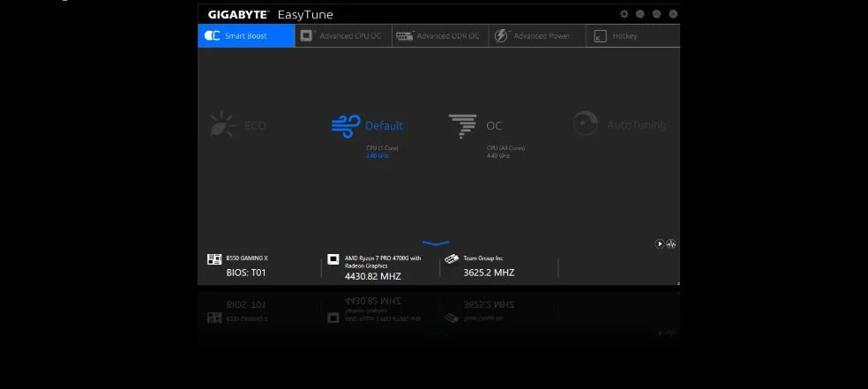Click the CPU chip icon beside AMD Ryzen
The width and height of the screenshot is (868, 389).
click(333, 259)
